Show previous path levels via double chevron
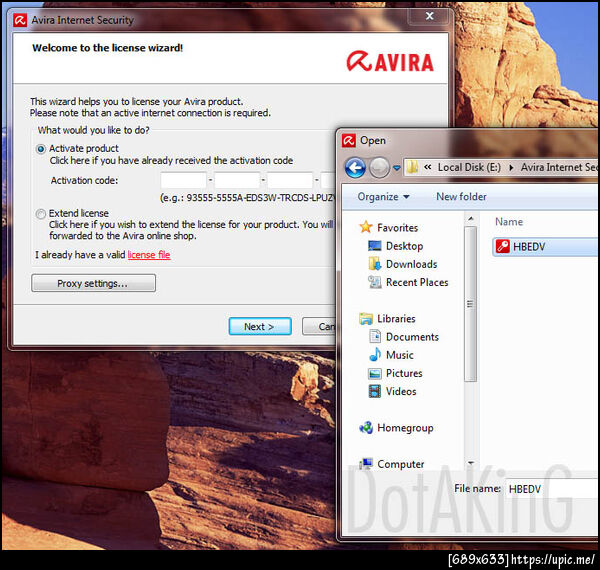Image resolution: width=600 pixels, height=570 pixels. [427, 167]
